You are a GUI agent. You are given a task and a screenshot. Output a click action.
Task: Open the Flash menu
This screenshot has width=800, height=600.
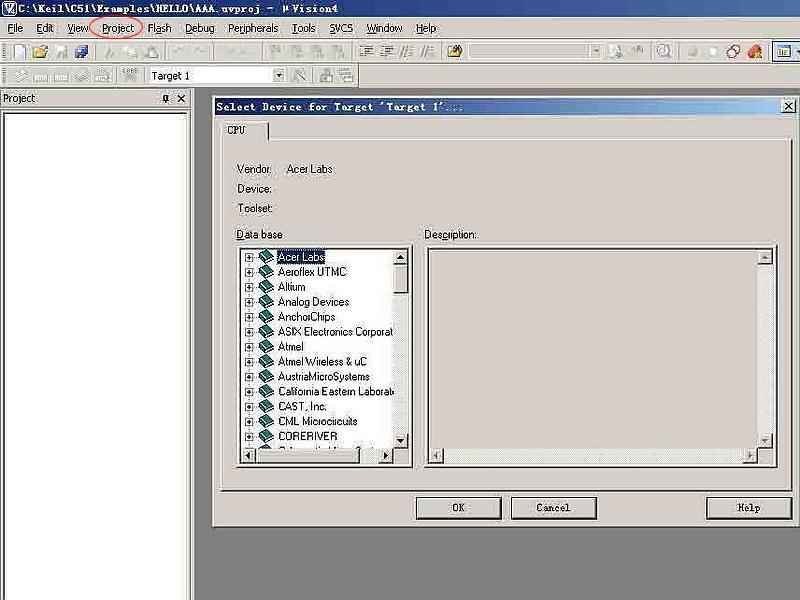click(159, 28)
